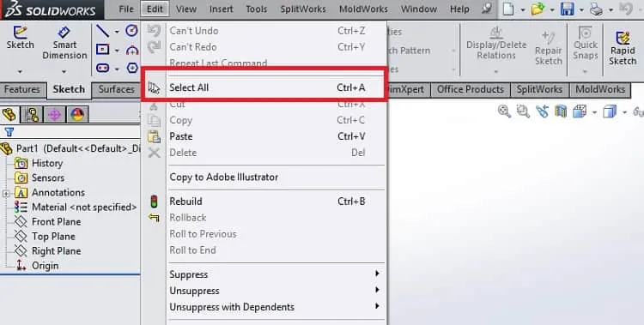Expand the dropdown arrow under Sketch button
644x325 pixels.
point(20,72)
